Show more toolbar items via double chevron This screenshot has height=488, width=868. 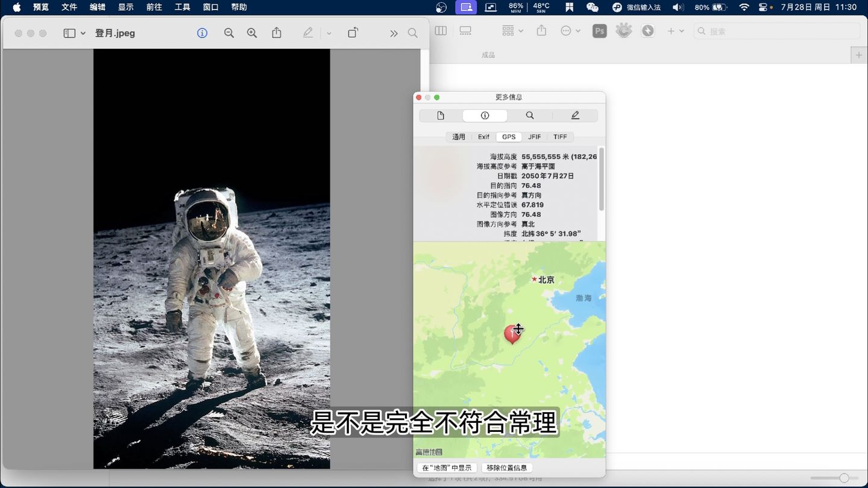click(394, 33)
